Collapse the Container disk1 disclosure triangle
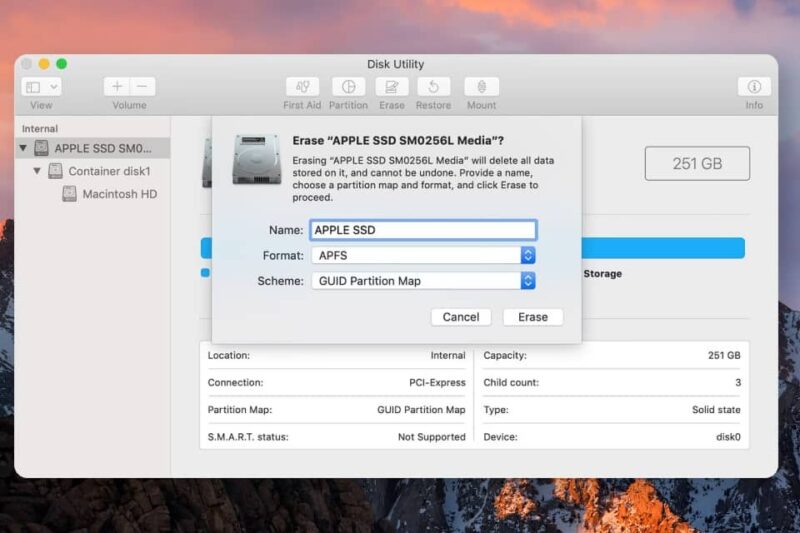 37,171
